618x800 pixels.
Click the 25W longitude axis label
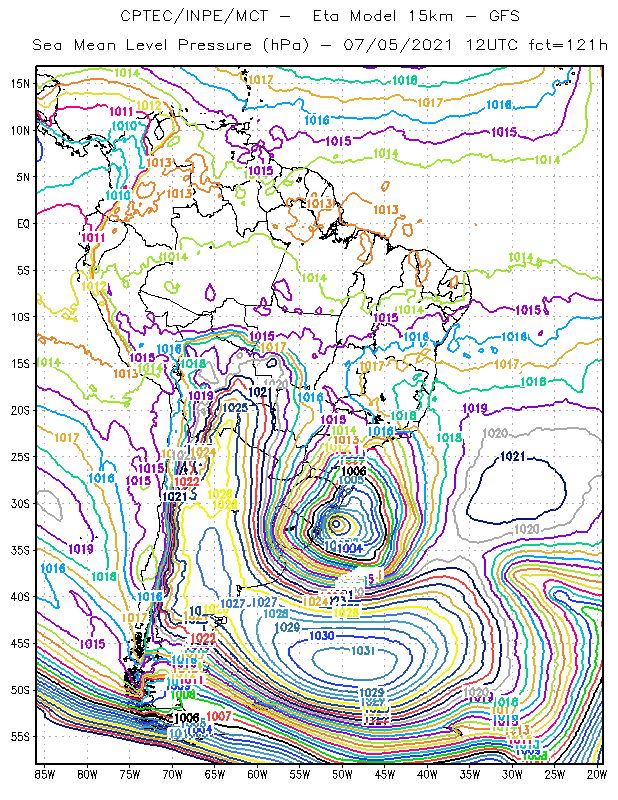[555, 775]
